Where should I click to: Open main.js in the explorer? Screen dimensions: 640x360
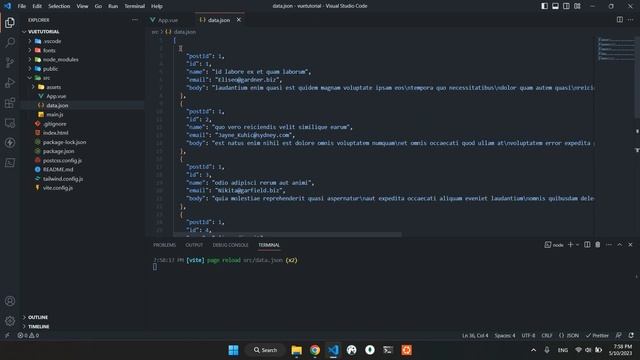pyautogui.click(x=55, y=114)
